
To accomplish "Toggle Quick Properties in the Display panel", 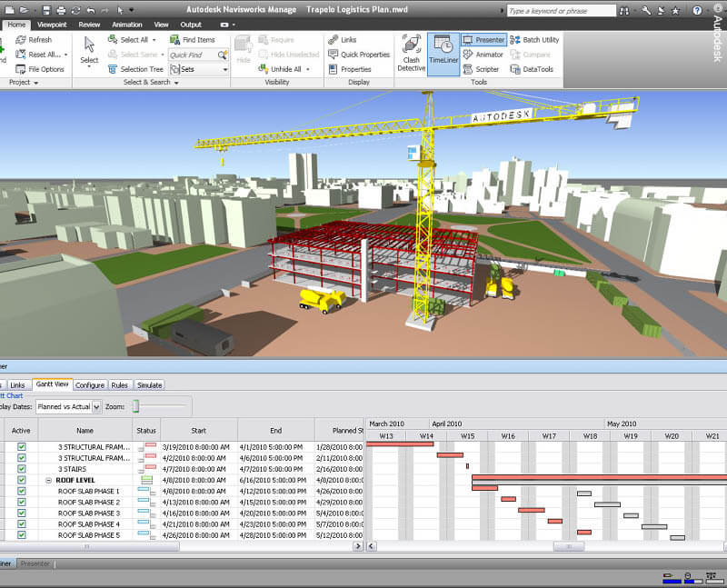I will click(x=359, y=55).
